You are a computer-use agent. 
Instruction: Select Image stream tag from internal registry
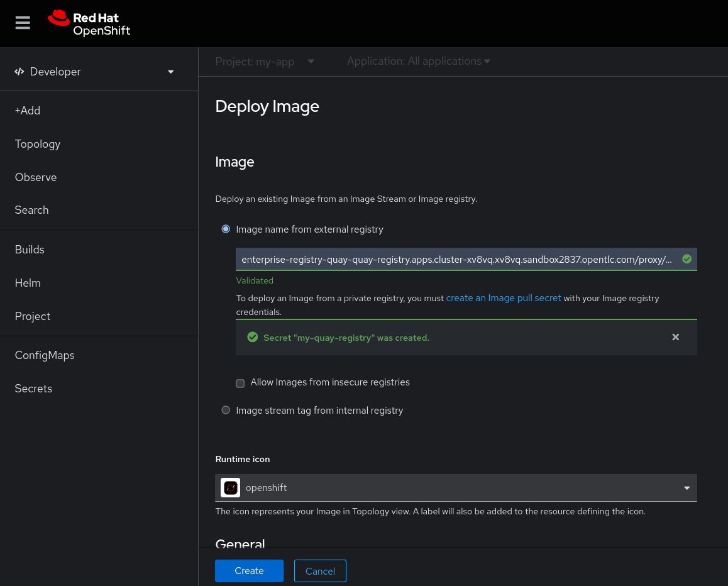pyautogui.click(x=226, y=410)
